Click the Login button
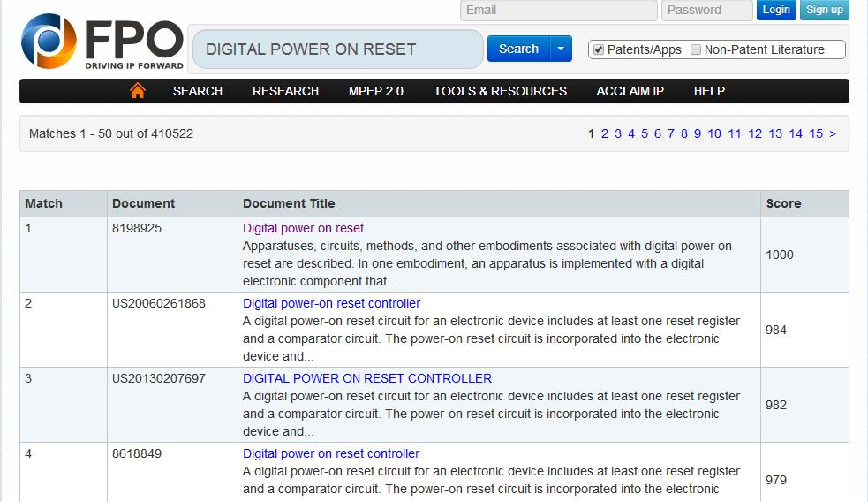 [775, 10]
